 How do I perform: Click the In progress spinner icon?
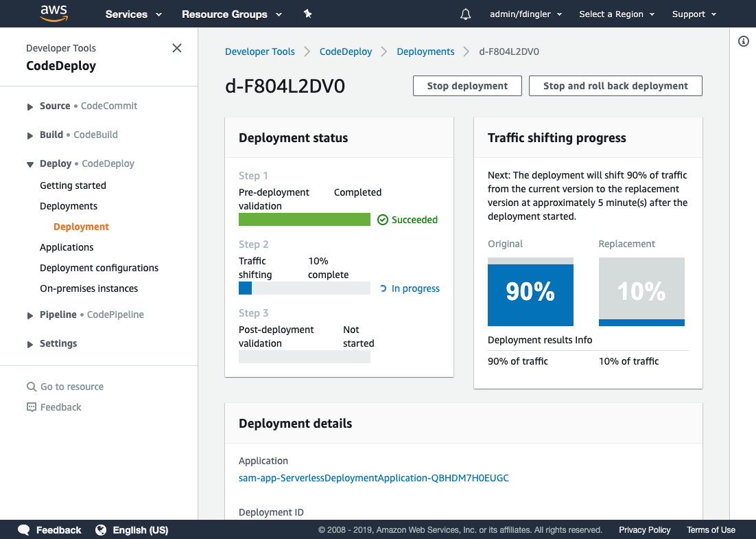tap(383, 288)
